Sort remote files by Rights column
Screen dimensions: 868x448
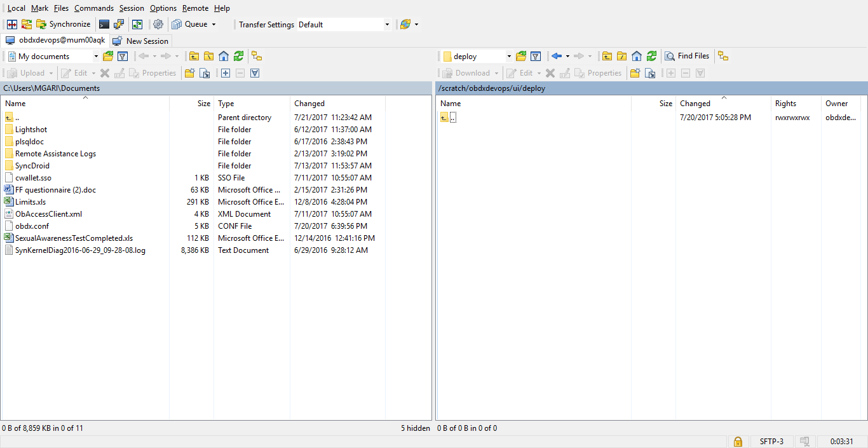[794, 103]
